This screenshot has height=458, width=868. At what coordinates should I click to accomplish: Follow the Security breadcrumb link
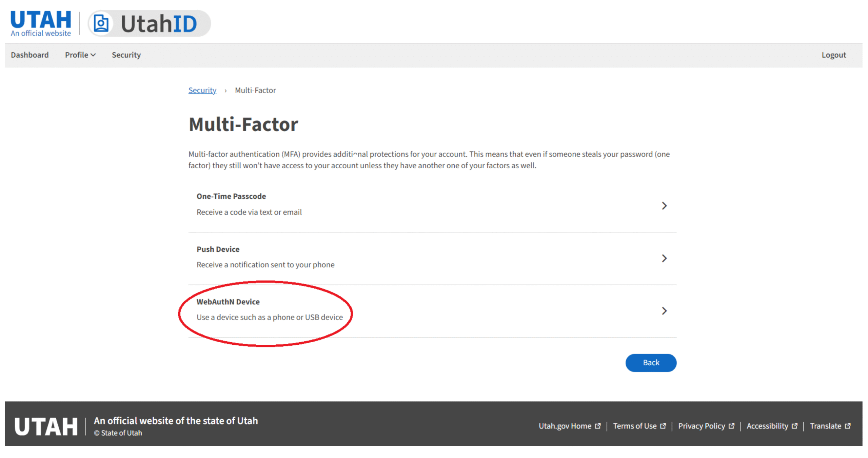pos(202,90)
